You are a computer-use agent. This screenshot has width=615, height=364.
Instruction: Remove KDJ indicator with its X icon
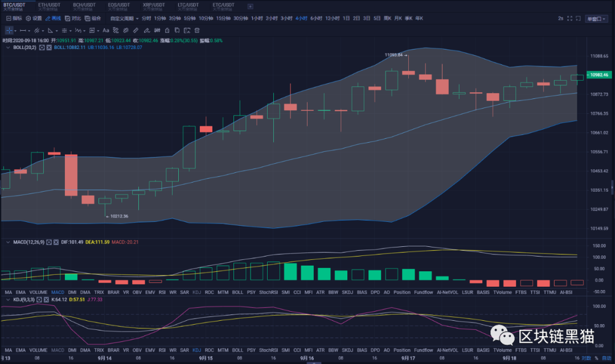pyautogui.click(x=46, y=300)
